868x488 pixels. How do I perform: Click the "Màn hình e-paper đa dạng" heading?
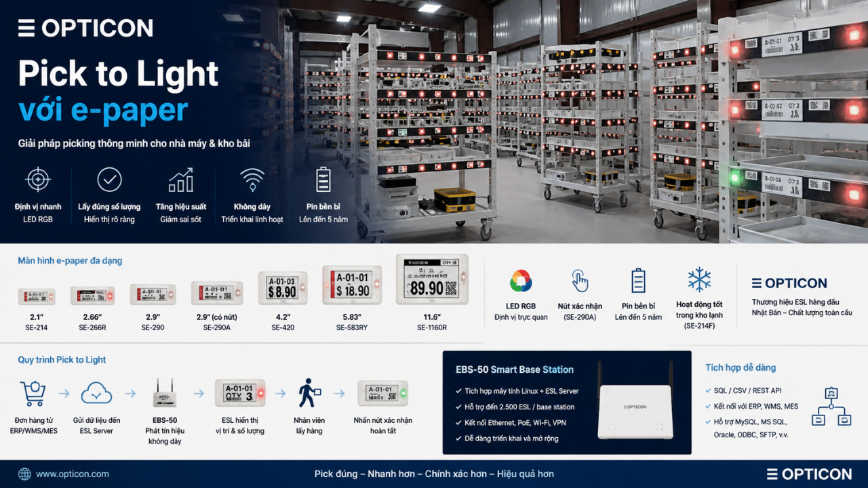point(70,261)
